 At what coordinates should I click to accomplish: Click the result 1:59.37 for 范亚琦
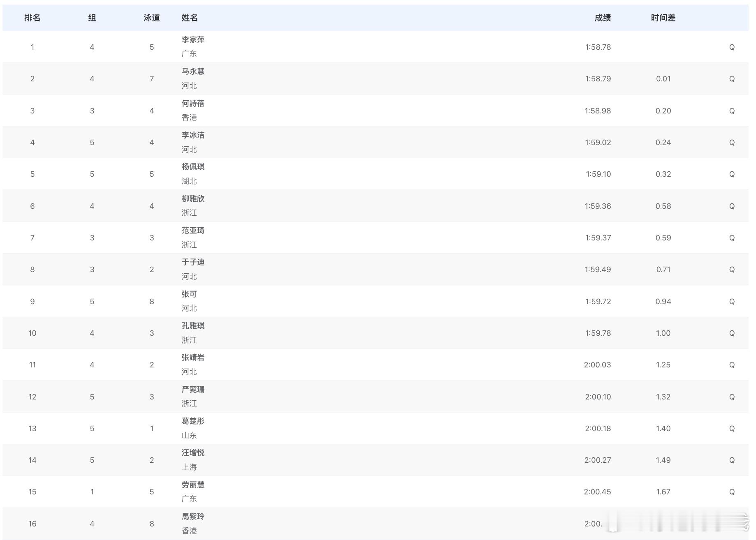(x=597, y=238)
